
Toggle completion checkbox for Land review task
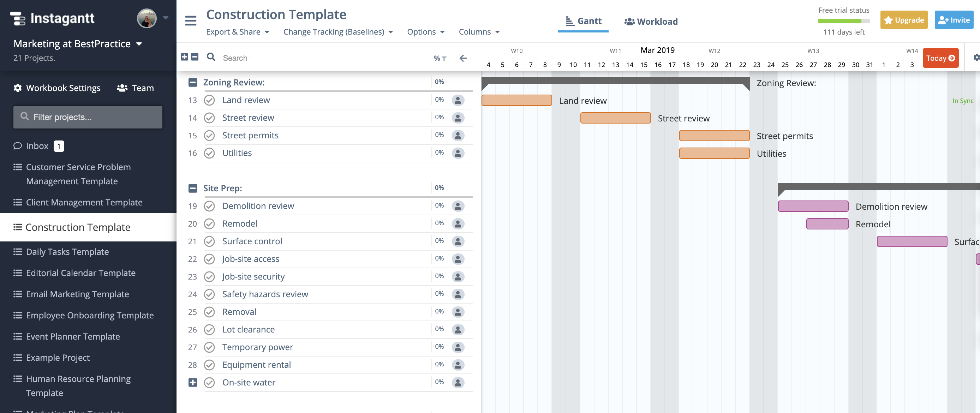(209, 99)
